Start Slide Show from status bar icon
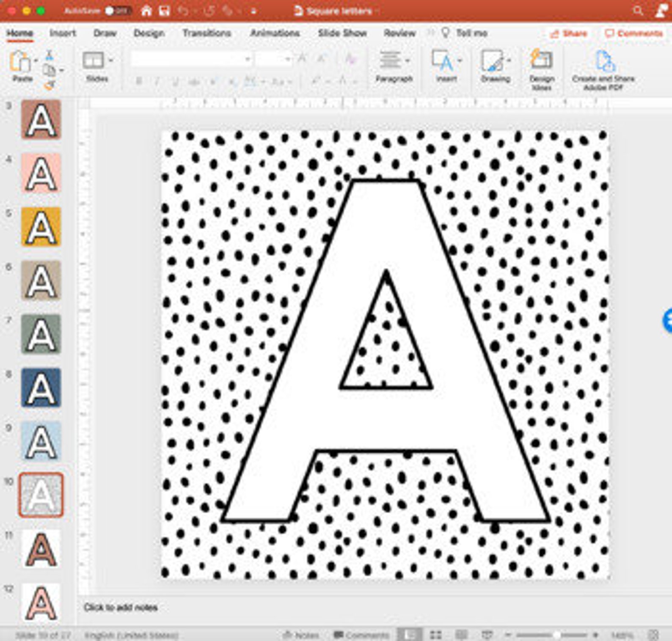672x641 pixels. (x=487, y=635)
